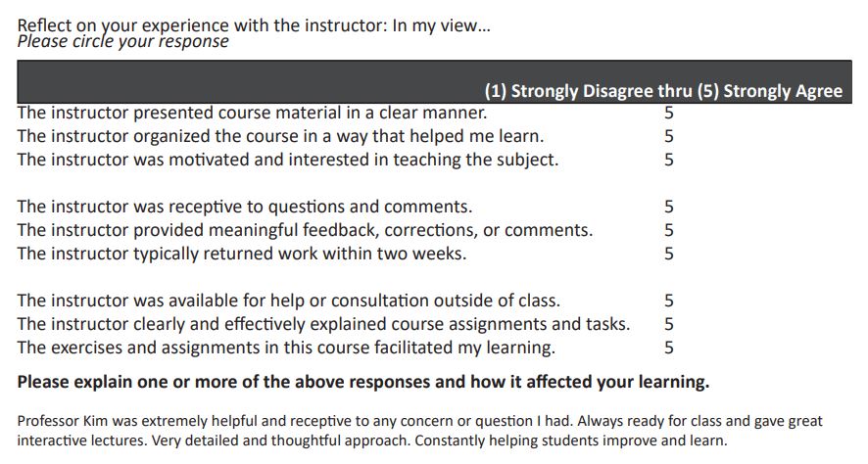
Task: Click the "Reflect on your experience" heading
Action: (255, 25)
